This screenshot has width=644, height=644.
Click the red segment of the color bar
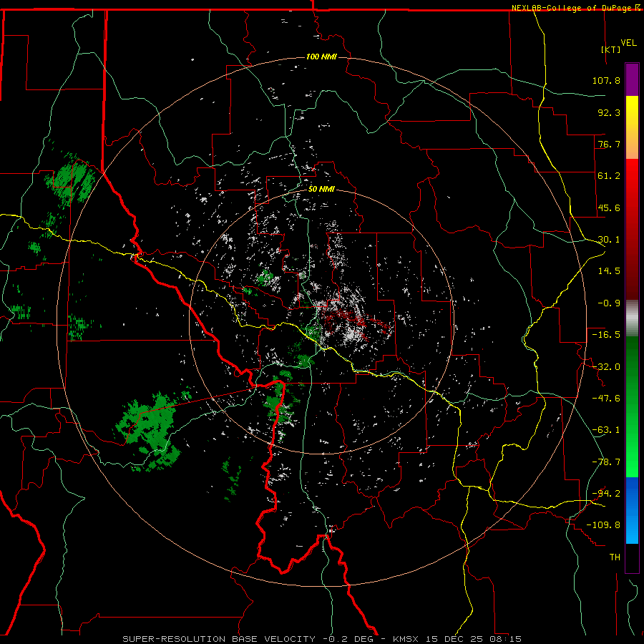(x=632, y=229)
